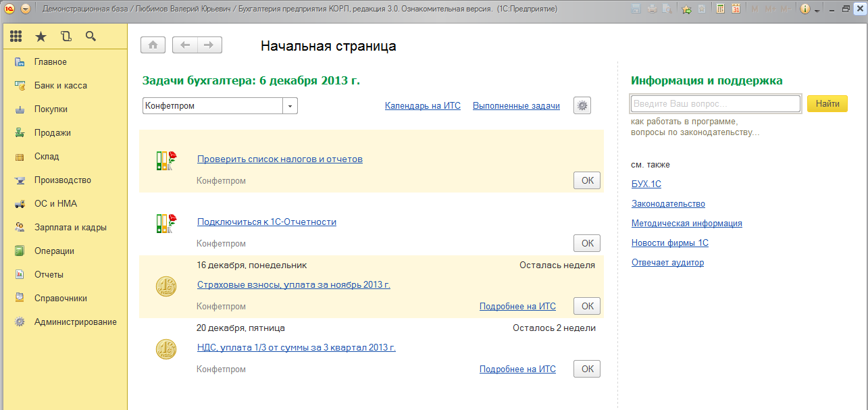Open Подробнее на ИТС for НДС task
Viewport: 868px width, 410px height.
coord(517,369)
